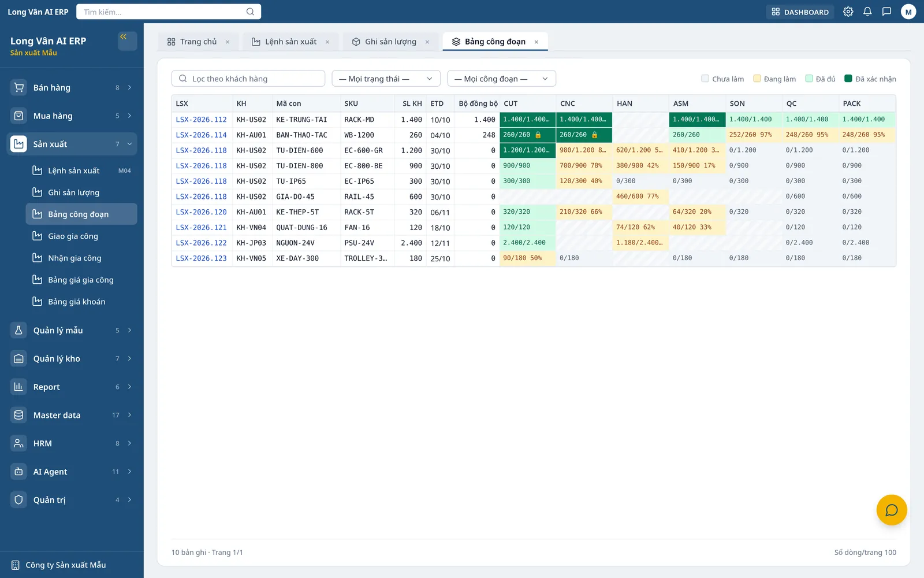Close the Bảng công đoạn tab

click(x=536, y=42)
